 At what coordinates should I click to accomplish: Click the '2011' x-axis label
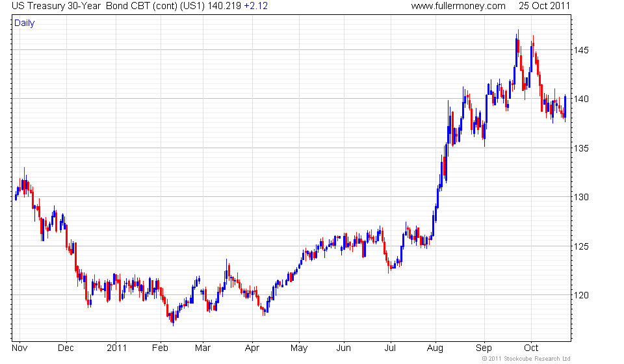click(x=116, y=348)
